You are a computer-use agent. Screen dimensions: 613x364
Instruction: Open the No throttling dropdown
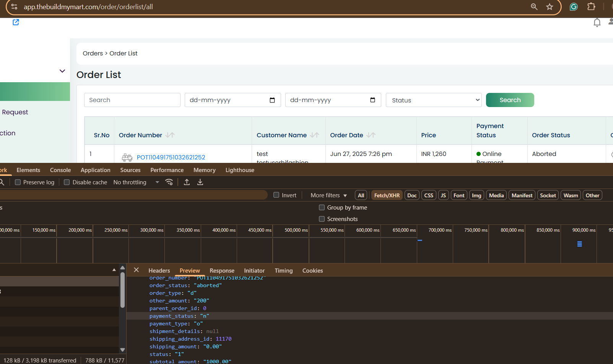point(136,182)
